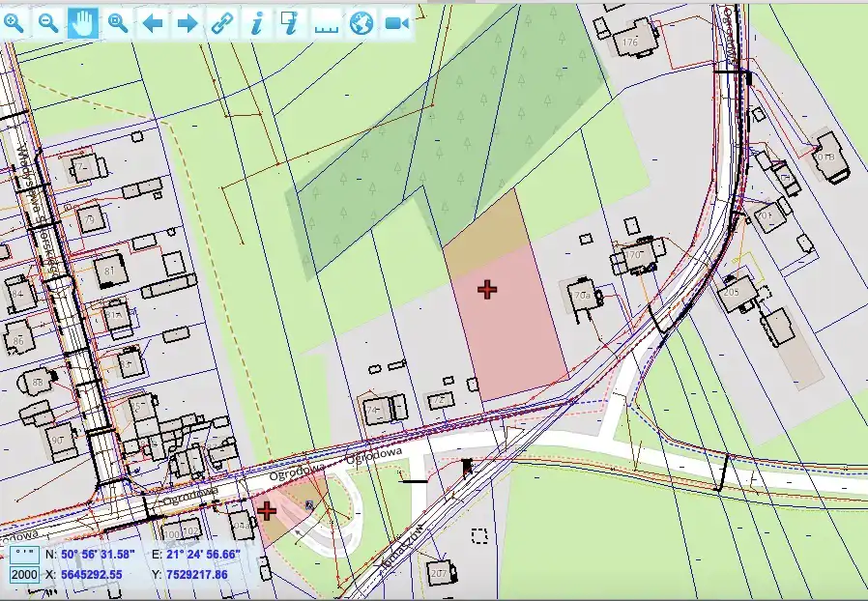This screenshot has width=868, height=601.
Task: Click the chain link icon
Action: (222, 23)
